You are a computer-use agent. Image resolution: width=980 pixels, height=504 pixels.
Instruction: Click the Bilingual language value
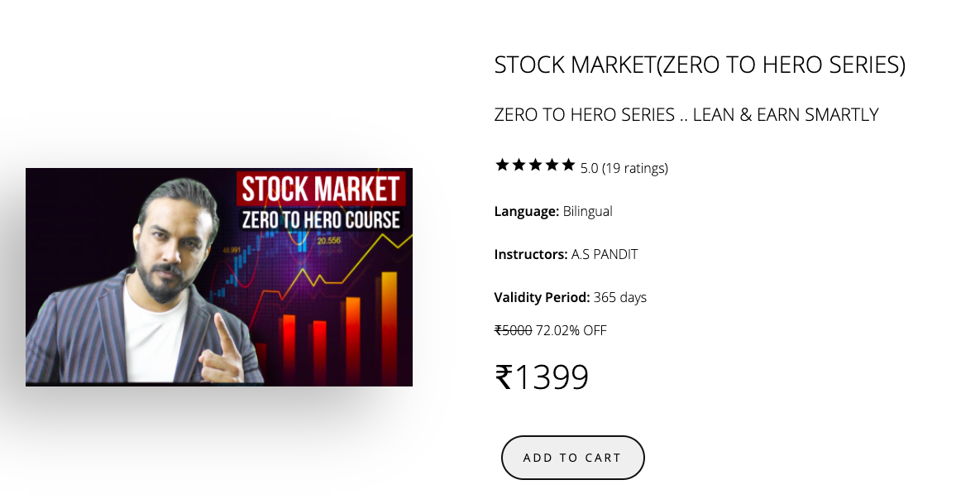[x=587, y=211]
